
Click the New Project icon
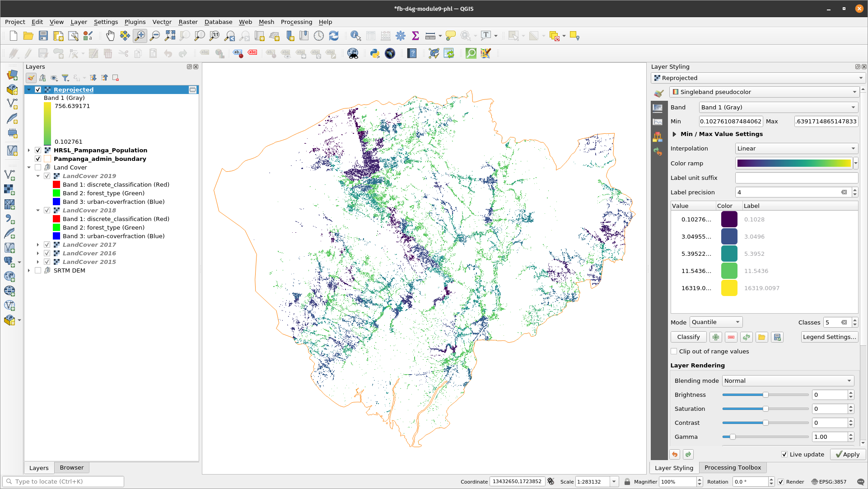14,36
